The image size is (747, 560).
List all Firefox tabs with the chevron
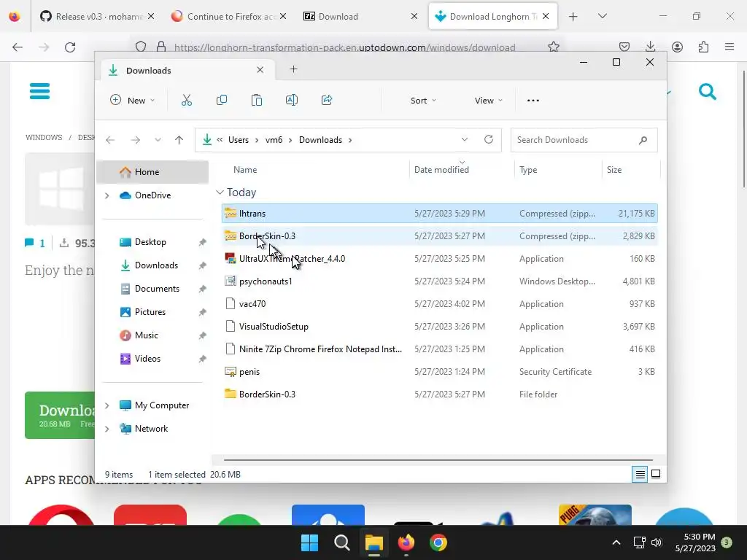602,16
